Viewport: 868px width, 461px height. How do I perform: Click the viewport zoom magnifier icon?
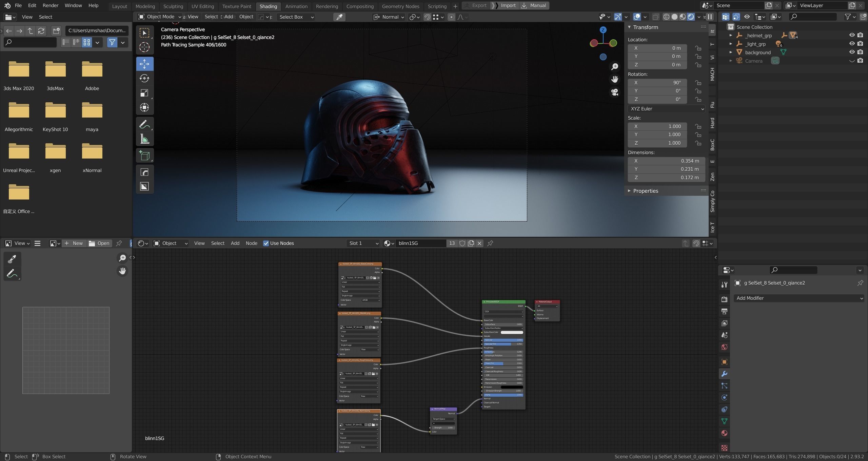point(615,67)
